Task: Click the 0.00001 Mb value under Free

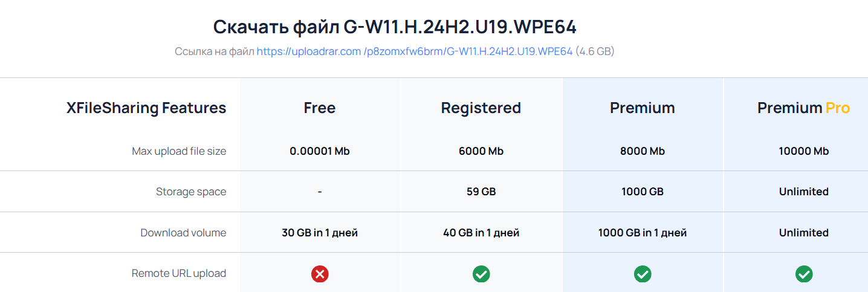Action: tap(320, 151)
